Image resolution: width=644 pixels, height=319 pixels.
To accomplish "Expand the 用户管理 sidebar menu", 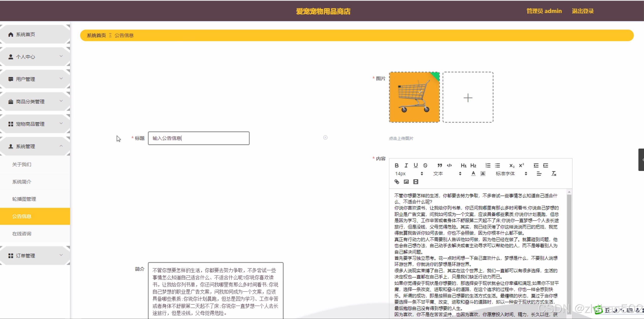I will [x=35, y=79].
